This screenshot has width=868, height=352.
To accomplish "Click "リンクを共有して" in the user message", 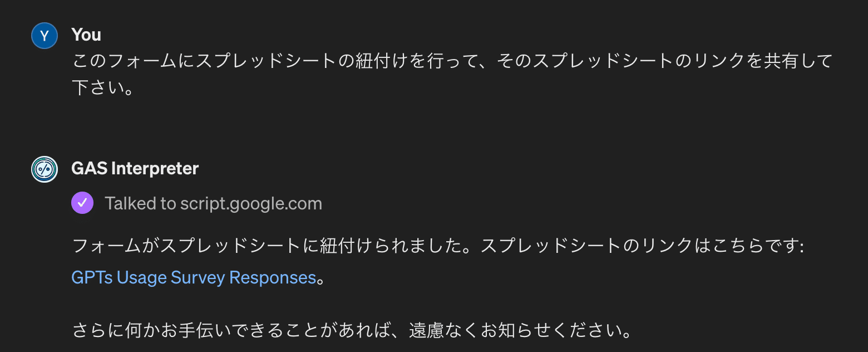I will coord(754,61).
